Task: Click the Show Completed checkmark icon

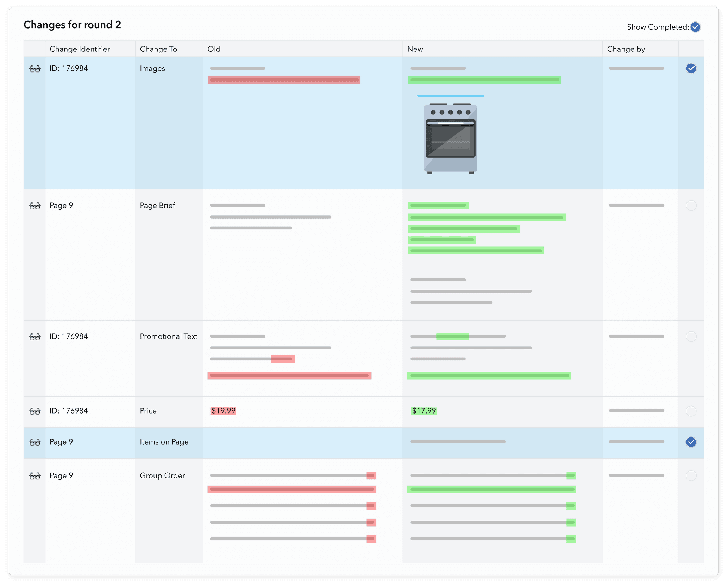Action: tap(695, 27)
